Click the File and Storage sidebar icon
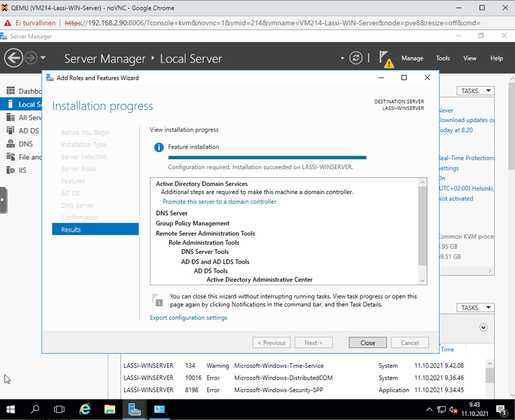Screen dimensions: 515x420 [11, 157]
